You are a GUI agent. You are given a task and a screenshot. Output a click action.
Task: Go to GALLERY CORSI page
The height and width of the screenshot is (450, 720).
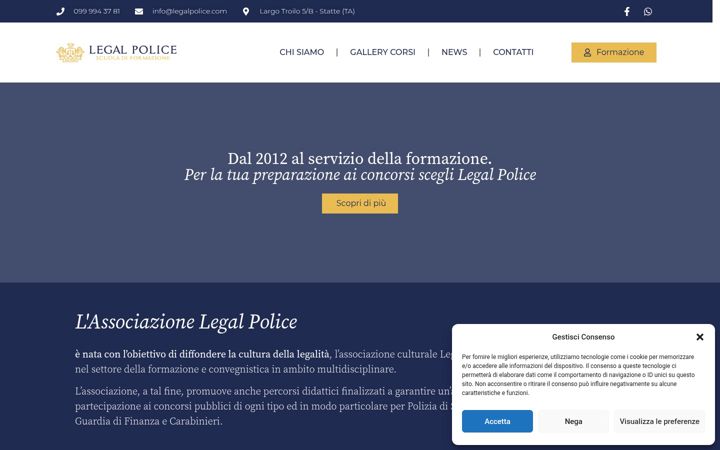click(x=382, y=52)
